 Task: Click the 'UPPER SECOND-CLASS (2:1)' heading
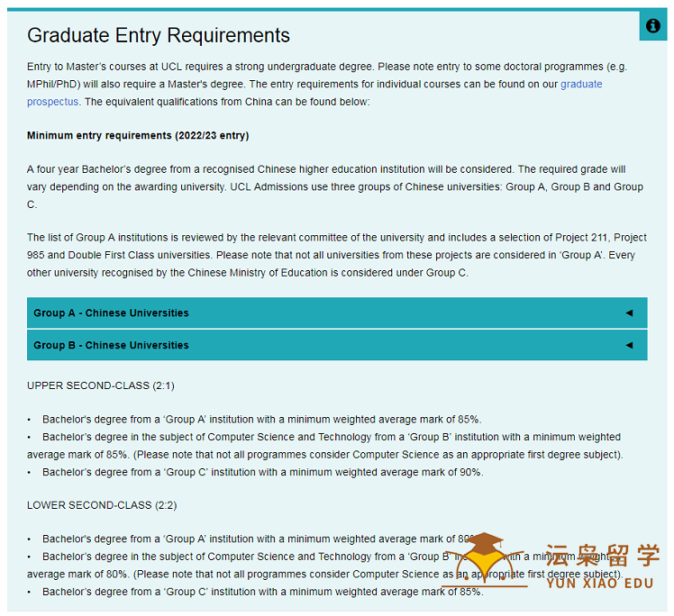(101, 385)
